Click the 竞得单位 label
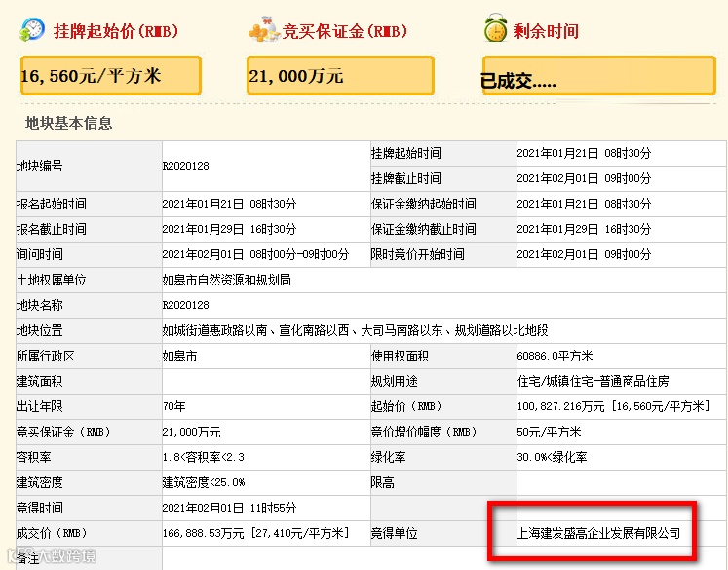Viewport: 728px width, 570px height. (x=395, y=533)
